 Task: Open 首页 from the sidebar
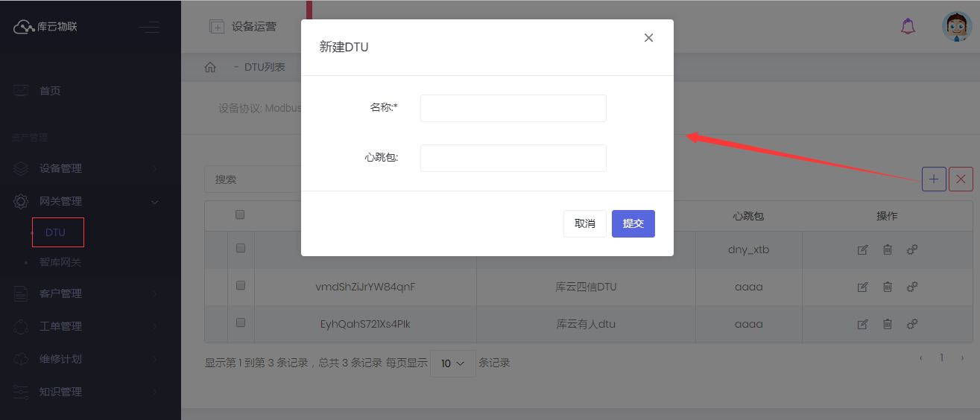click(x=50, y=91)
